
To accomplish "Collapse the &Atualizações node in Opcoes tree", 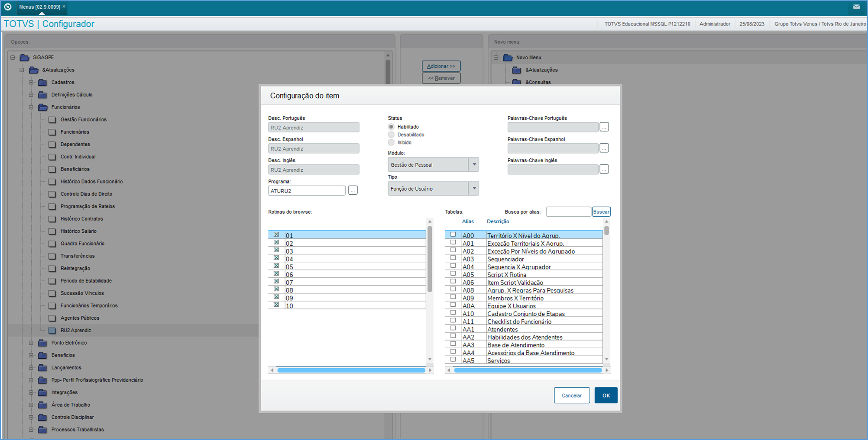I will 22,70.
